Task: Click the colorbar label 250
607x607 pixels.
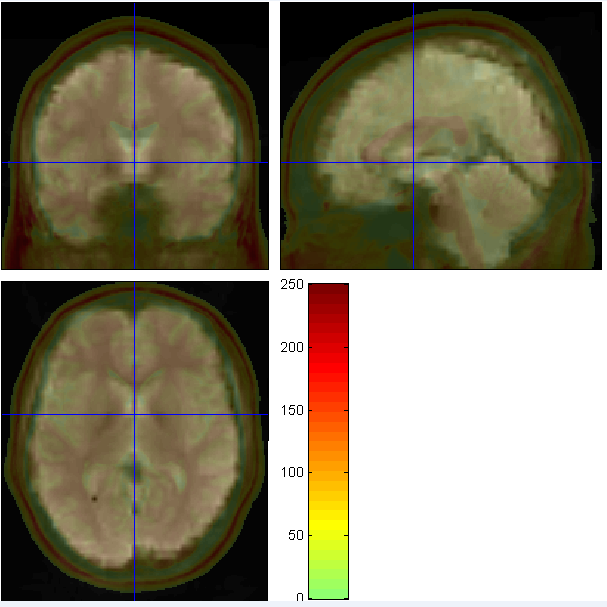Action: 292,285
